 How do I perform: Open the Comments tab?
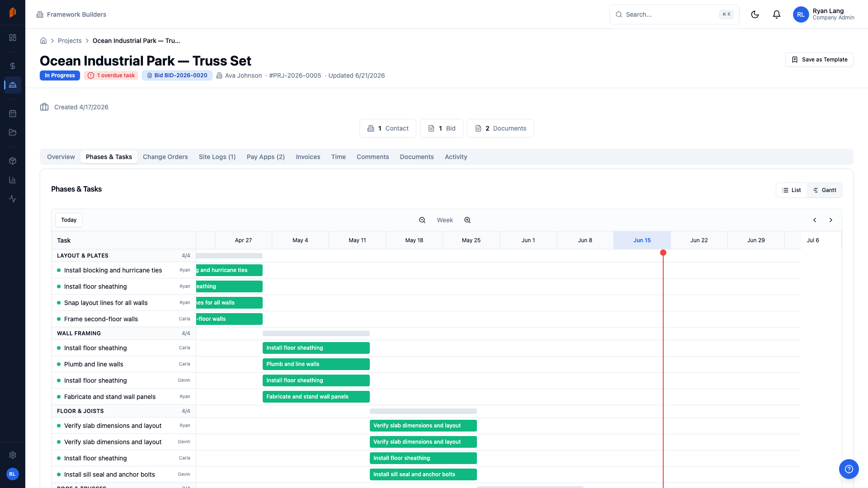(x=373, y=157)
